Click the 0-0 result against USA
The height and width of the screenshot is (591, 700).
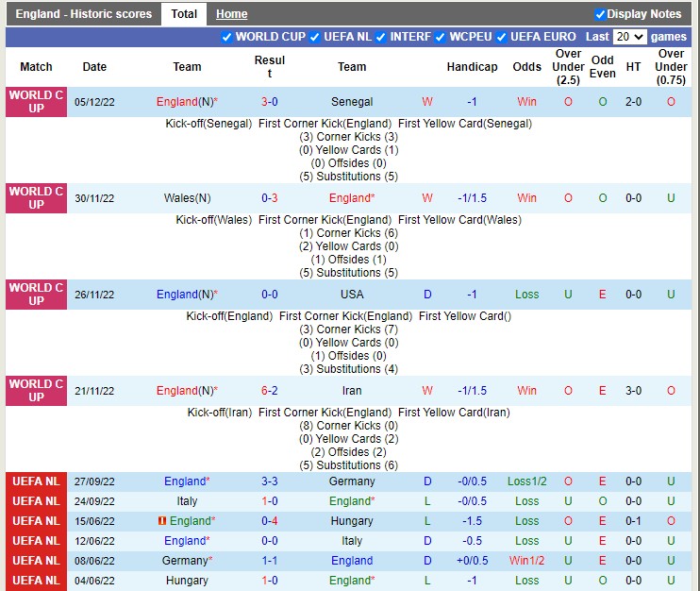[x=270, y=295]
